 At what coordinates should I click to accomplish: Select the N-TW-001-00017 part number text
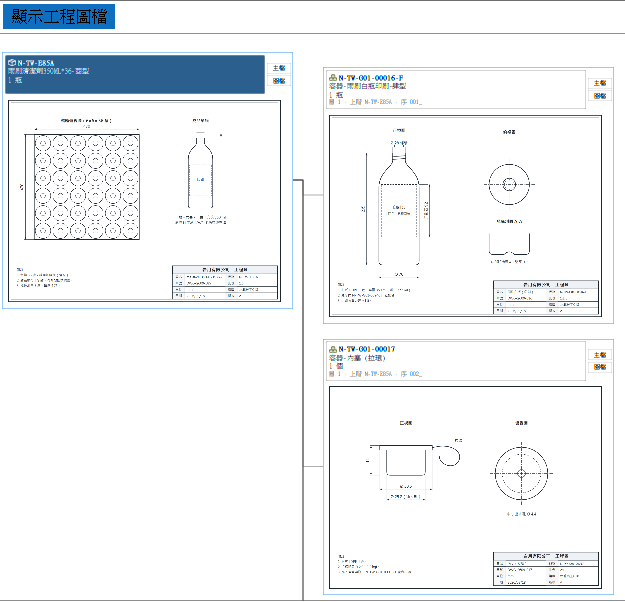coord(367,349)
